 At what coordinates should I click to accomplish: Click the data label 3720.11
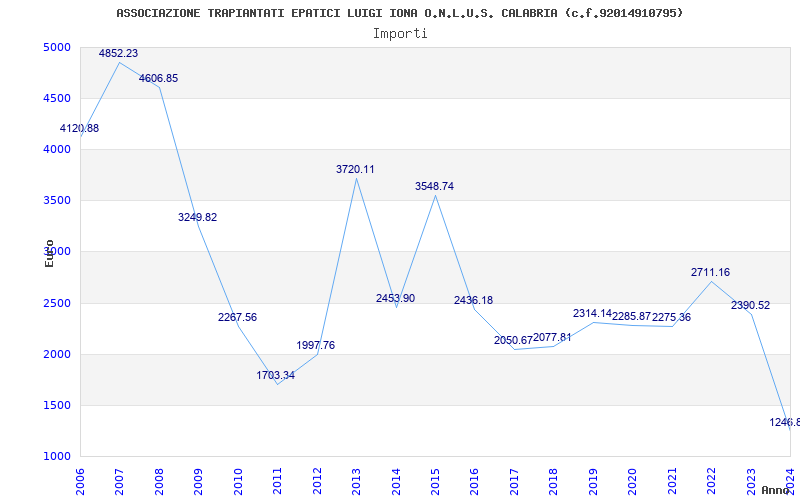tap(355, 169)
